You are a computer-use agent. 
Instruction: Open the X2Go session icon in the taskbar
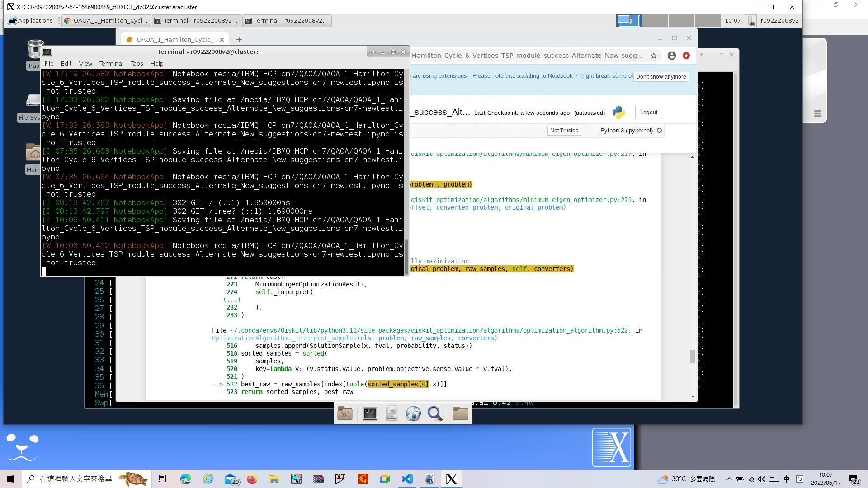(451, 479)
